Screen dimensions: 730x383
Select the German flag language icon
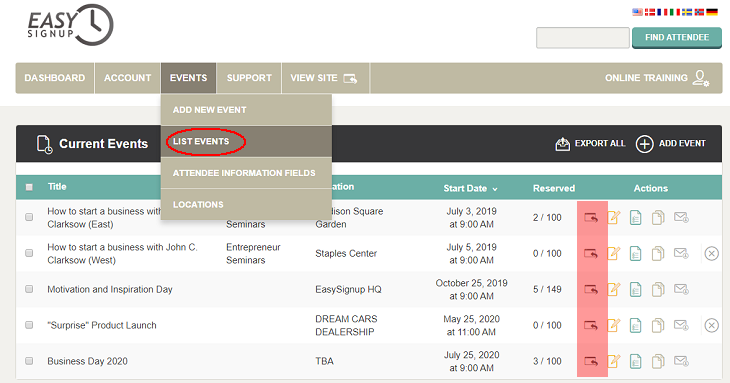click(712, 12)
